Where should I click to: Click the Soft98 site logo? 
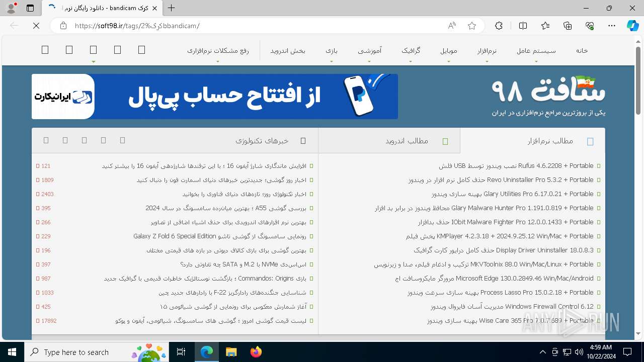pyautogui.click(x=548, y=97)
